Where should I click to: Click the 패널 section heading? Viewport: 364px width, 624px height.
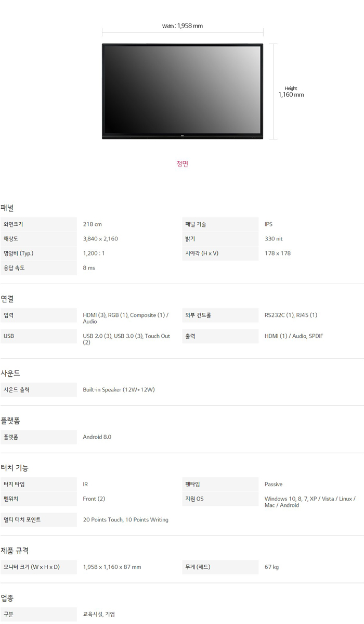[7, 208]
